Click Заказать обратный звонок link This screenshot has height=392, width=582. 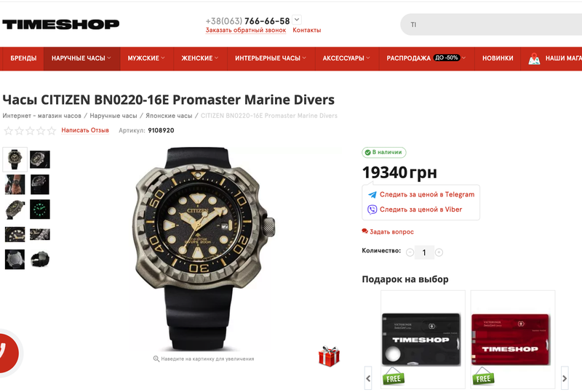(x=246, y=30)
